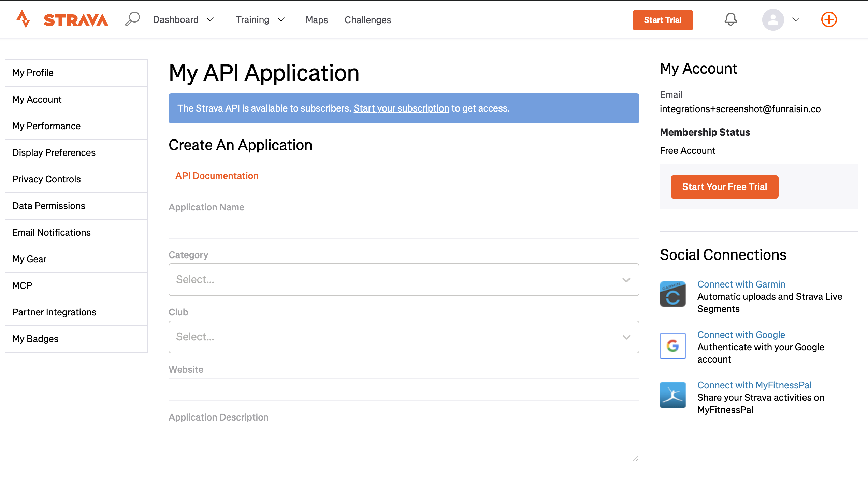868x485 pixels.
Task: Open My Performance settings
Action: pos(76,126)
